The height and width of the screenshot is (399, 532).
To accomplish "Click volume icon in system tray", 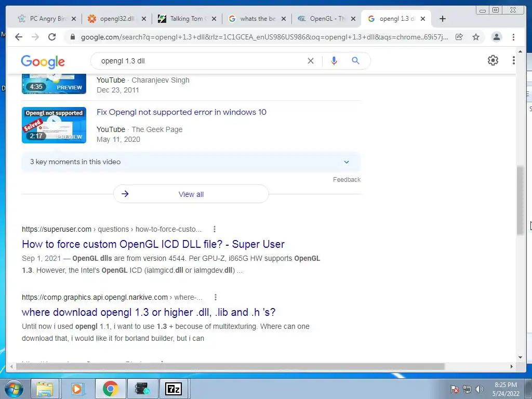I will 480,389.
